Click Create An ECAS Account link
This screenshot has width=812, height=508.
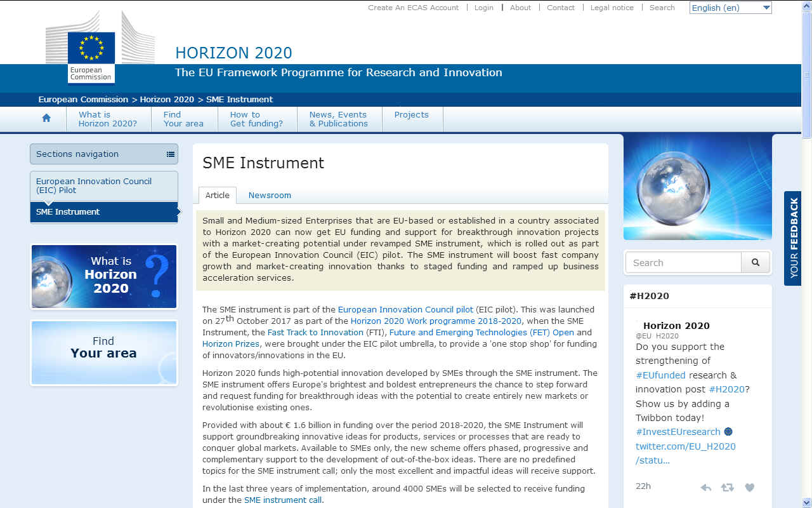pos(413,8)
